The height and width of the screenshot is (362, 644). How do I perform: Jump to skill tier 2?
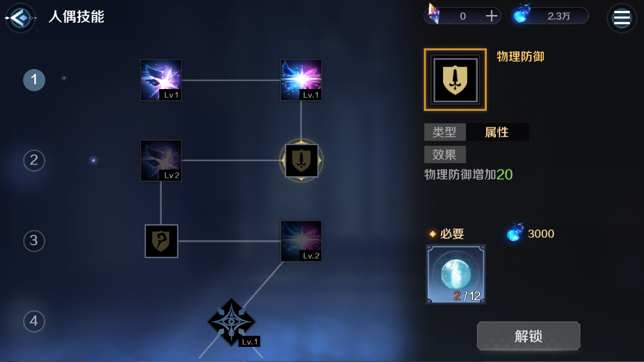34,160
